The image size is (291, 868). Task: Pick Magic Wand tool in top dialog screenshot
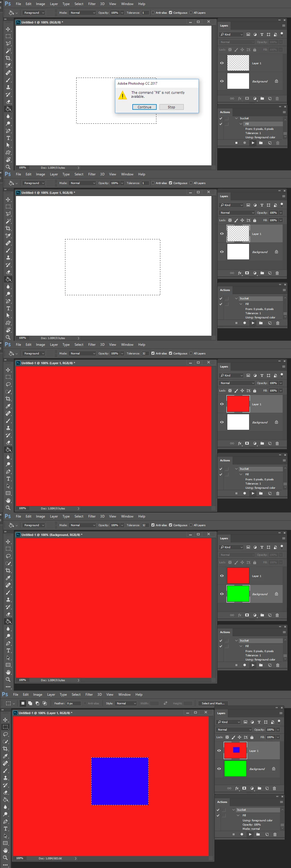click(8, 51)
